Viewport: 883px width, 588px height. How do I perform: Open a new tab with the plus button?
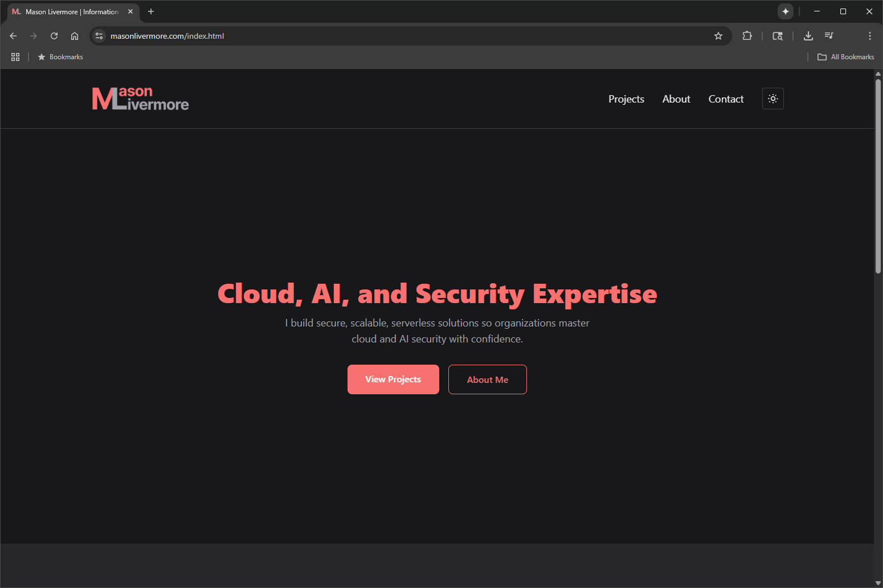pyautogui.click(x=151, y=11)
